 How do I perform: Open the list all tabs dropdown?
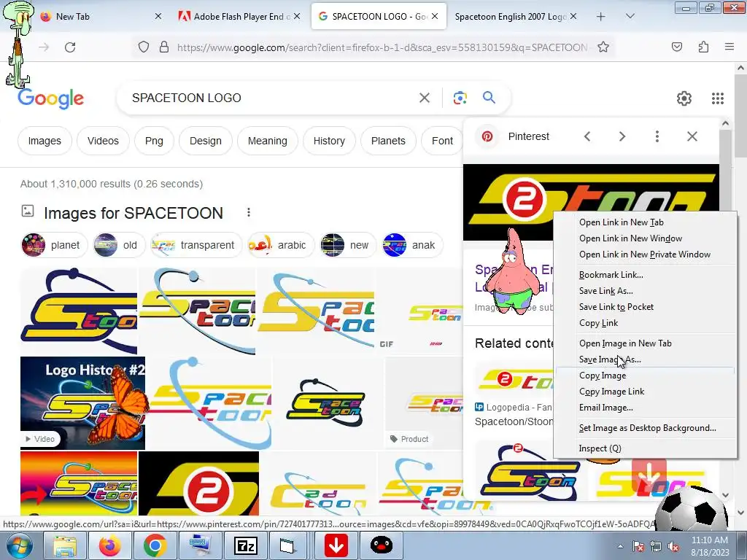tap(630, 16)
